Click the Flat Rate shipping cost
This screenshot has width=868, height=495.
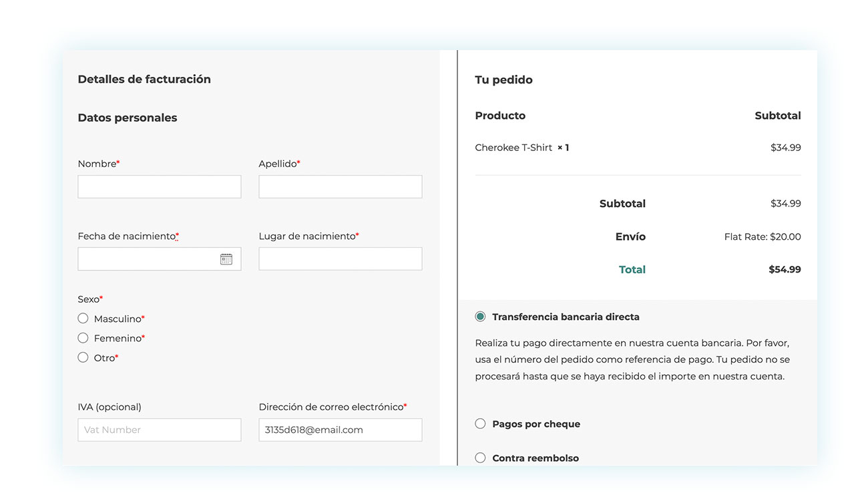[763, 236]
